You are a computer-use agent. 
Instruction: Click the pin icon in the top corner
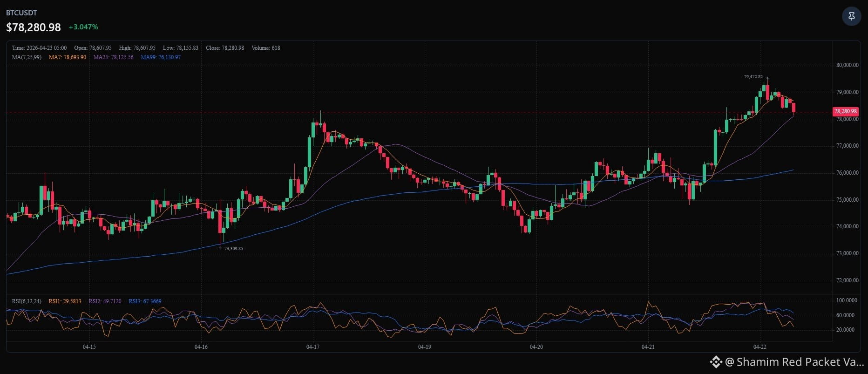(851, 16)
